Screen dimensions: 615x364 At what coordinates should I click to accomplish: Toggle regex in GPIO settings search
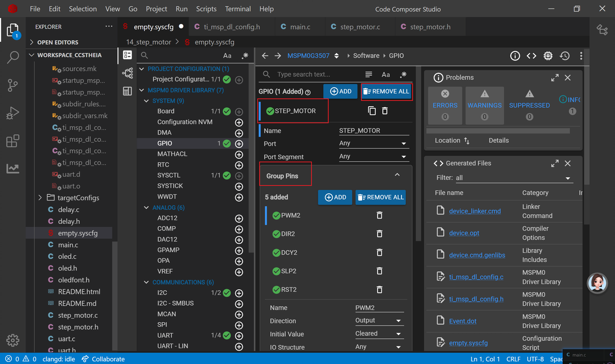pos(403,74)
